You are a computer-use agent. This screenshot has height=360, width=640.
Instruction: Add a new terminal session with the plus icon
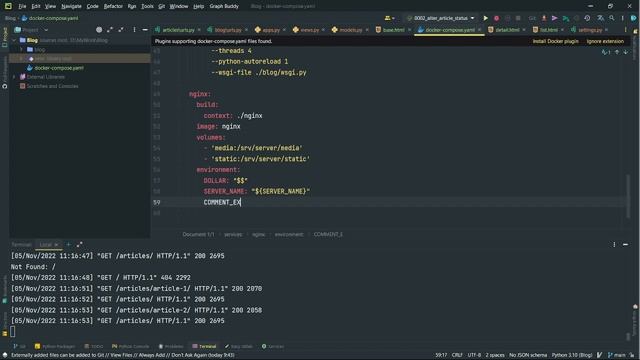point(69,244)
